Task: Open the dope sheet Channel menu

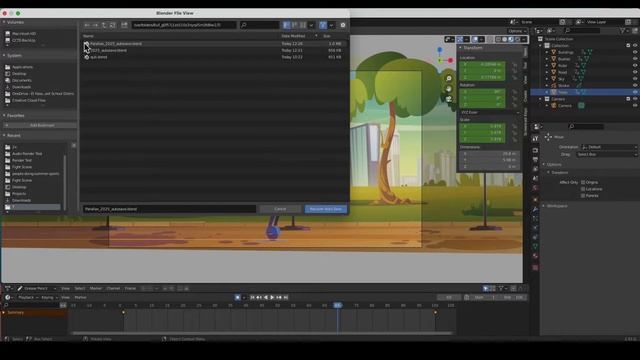Action: [x=113, y=289]
